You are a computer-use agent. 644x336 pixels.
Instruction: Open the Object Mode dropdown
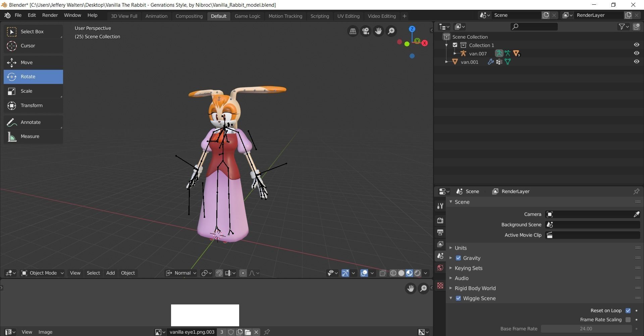click(x=42, y=273)
